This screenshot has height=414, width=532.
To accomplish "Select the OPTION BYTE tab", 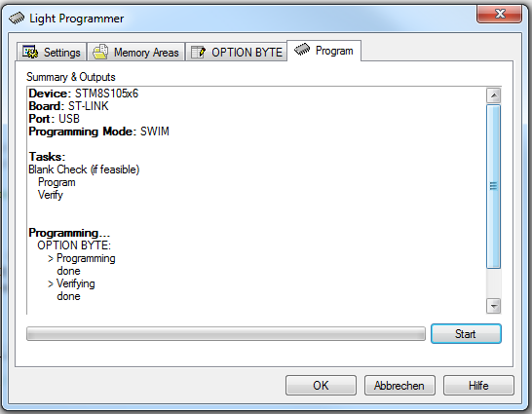I will [x=237, y=52].
